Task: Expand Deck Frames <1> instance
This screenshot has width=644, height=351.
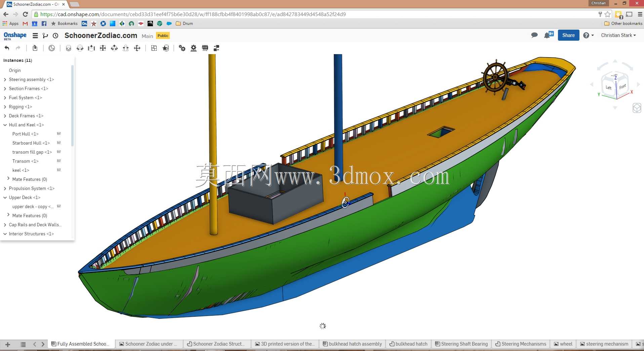Action: (5, 116)
